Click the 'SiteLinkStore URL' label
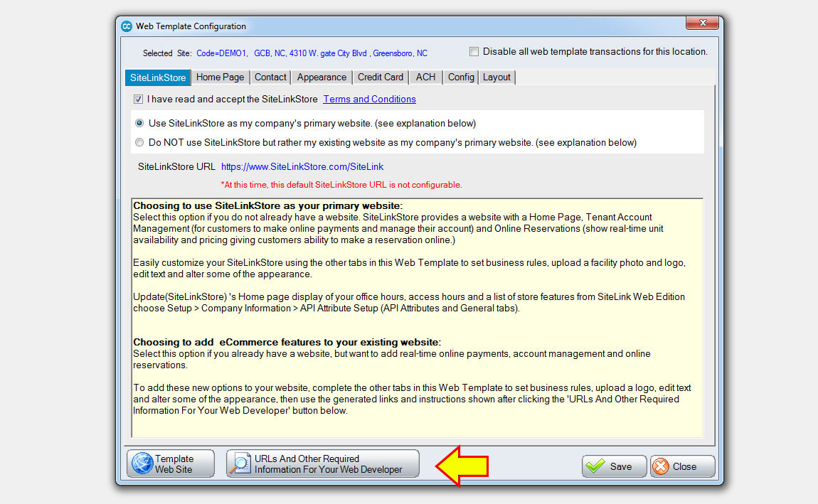Screen dimensions: 818x504 (x=176, y=167)
